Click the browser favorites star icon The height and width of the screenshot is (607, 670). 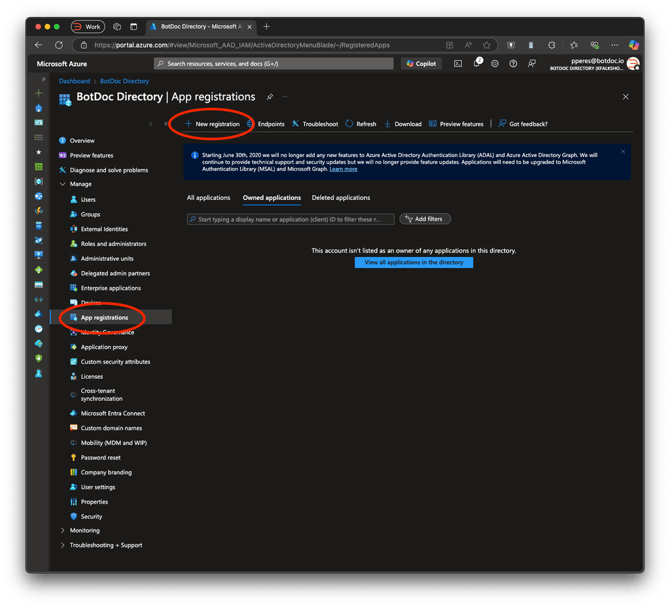[486, 45]
